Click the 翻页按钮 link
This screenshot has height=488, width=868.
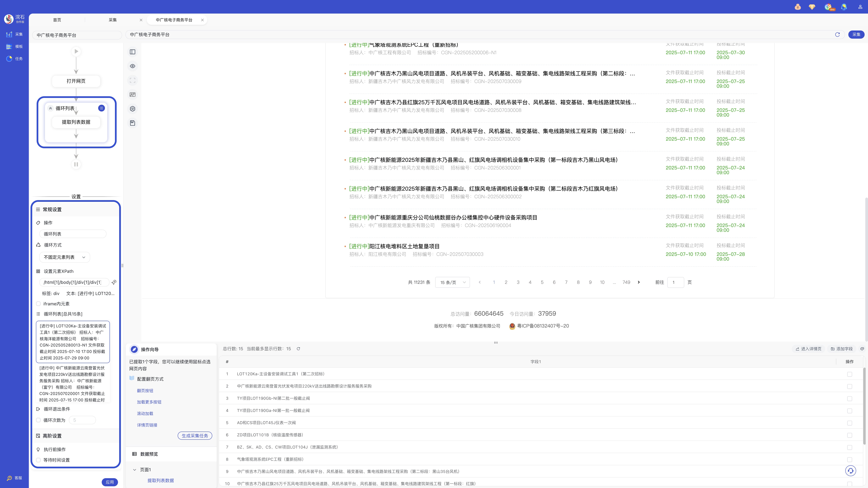tap(145, 391)
